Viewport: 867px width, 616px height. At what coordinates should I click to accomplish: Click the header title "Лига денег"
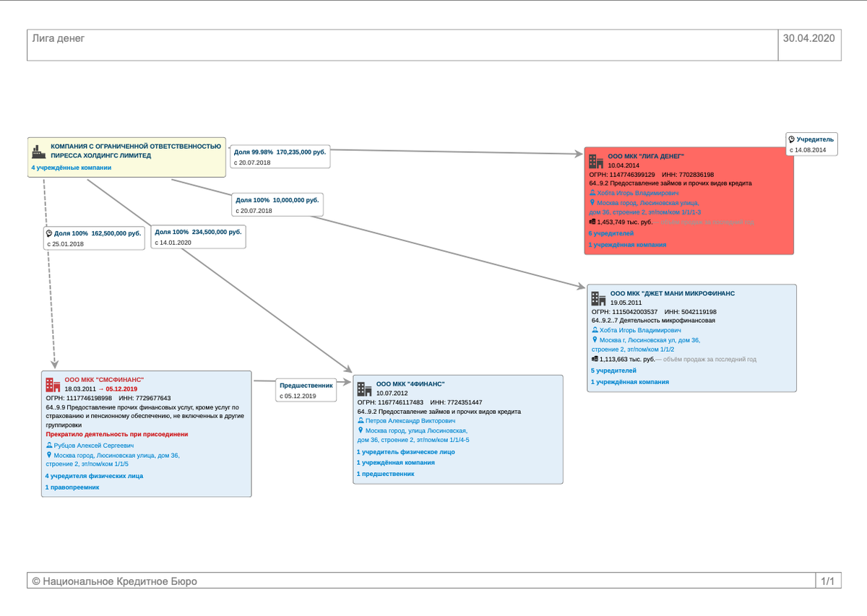point(59,38)
